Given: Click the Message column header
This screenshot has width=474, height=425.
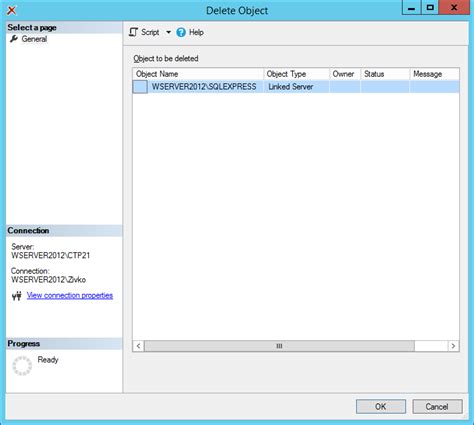Looking at the screenshot, I should (x=434, y=74).
